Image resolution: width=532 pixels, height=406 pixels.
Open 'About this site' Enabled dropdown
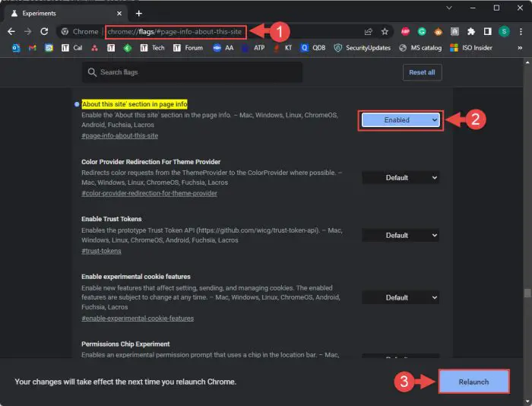(401, 119)
